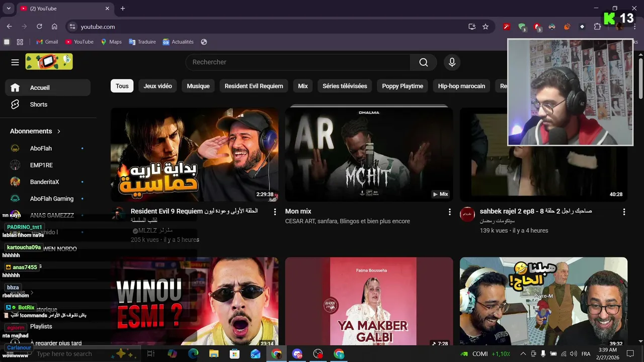Open AboFlah Gaming subscription channel
This screenshot has width=644, height=362.
click(48, 199)
